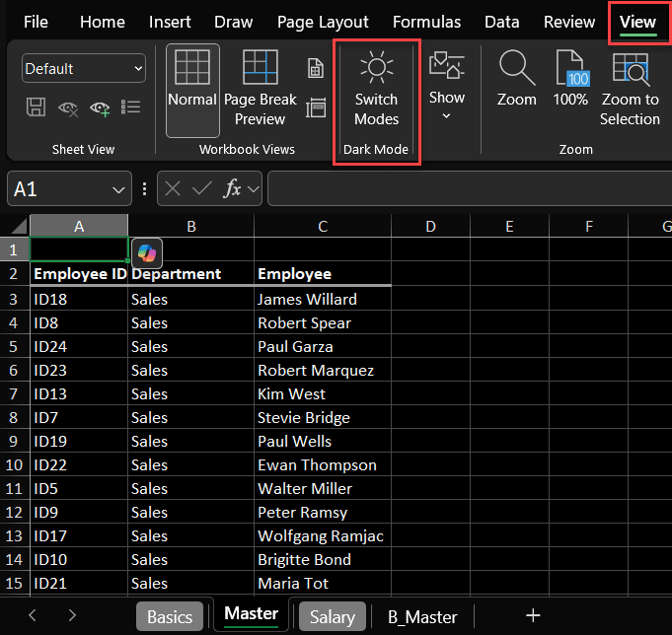Open the Zoom dialog magnifier
This screenshot has height=635, width=672.
(516, 78)
